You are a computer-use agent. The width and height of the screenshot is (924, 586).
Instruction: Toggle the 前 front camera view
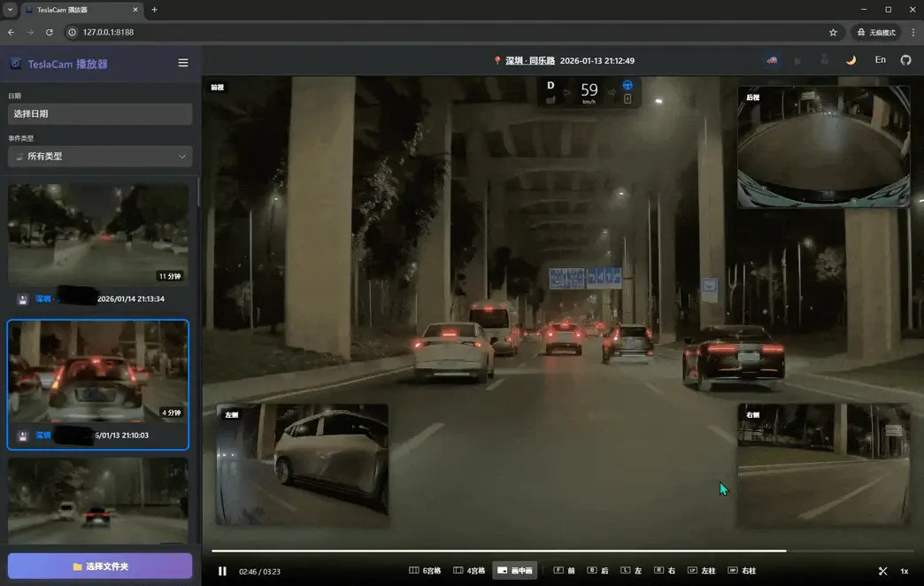tap(563, 570)
